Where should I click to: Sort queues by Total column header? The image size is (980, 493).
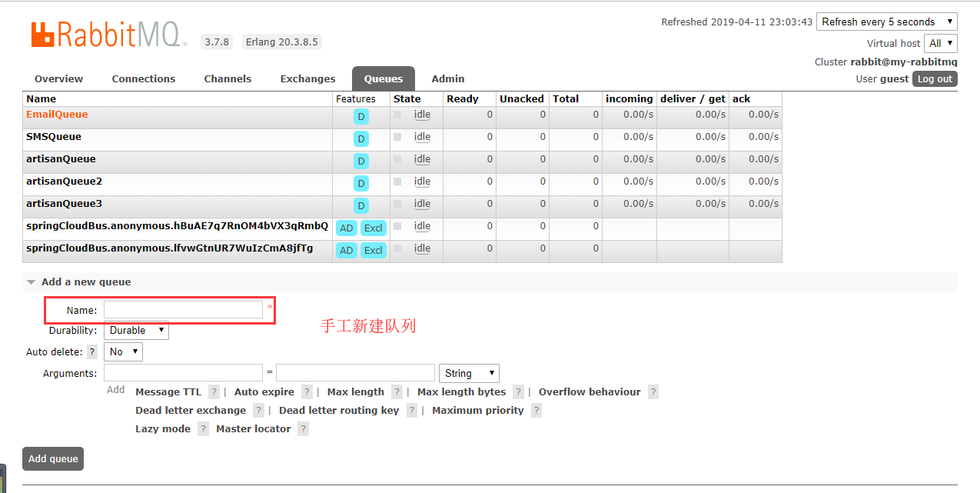566,99
